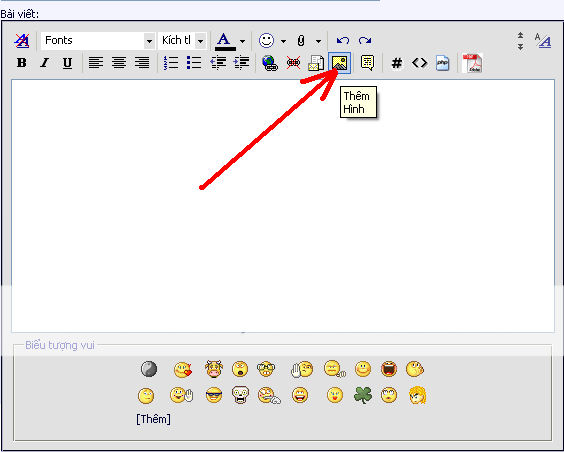Toggle italic formatting
564x452 pixels.
(45, 63)
